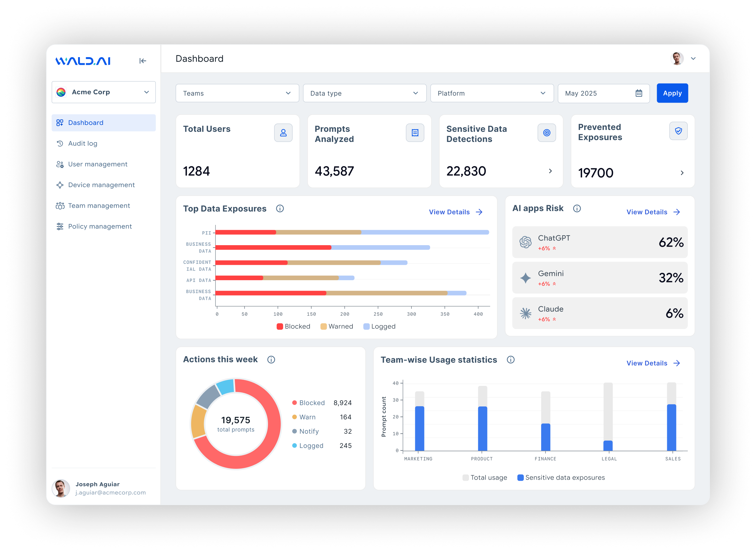Open Device management in the sidebar
The width and height of the screenshot is (756, 553).
101,185
